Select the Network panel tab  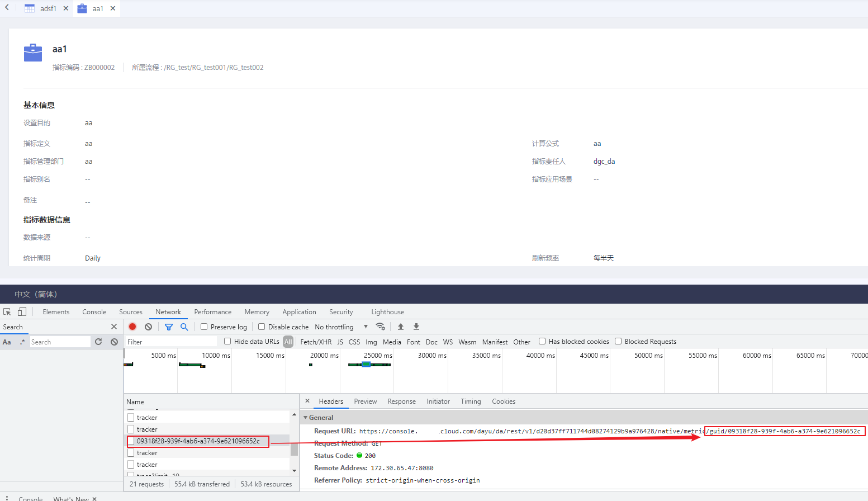[168, 312]
